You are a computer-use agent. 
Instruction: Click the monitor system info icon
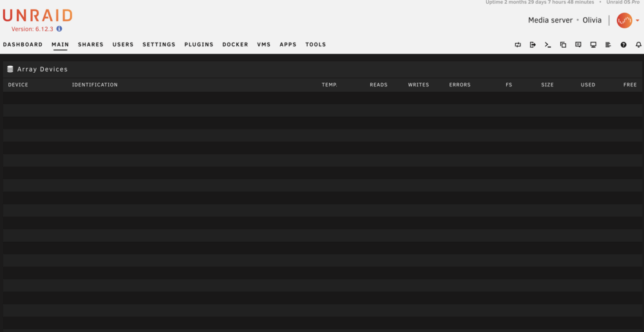click(x=593, y=44)
